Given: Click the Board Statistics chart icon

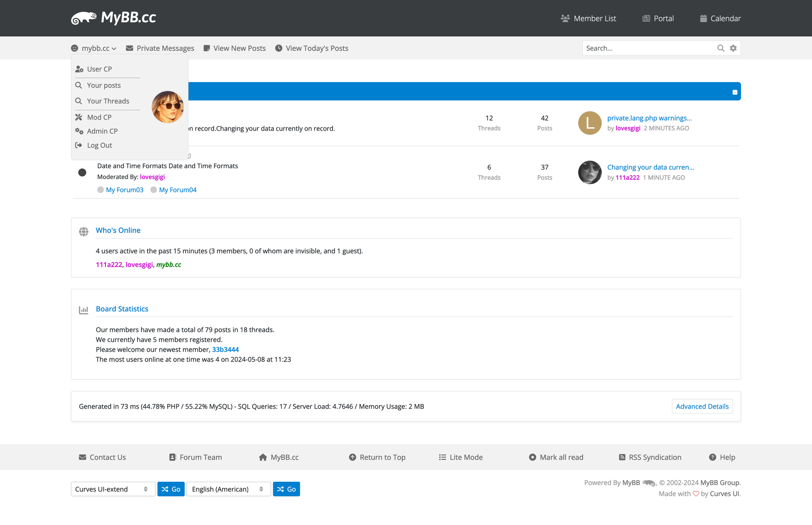Looking at the screenshot, I should click(83, 309).
